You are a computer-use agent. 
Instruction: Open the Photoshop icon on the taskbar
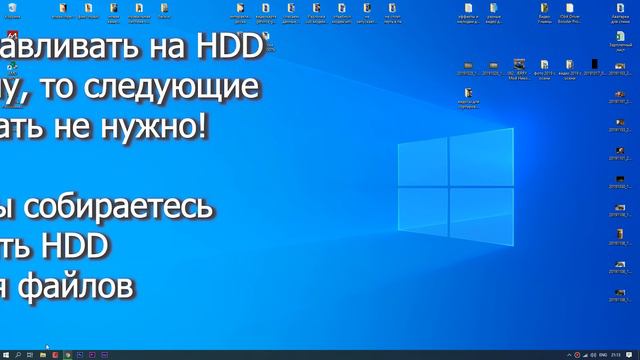click(x=80, y=355)
